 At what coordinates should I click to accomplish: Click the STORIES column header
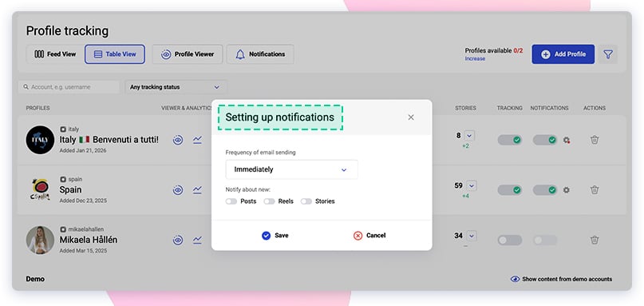click(x=465, y=108)
